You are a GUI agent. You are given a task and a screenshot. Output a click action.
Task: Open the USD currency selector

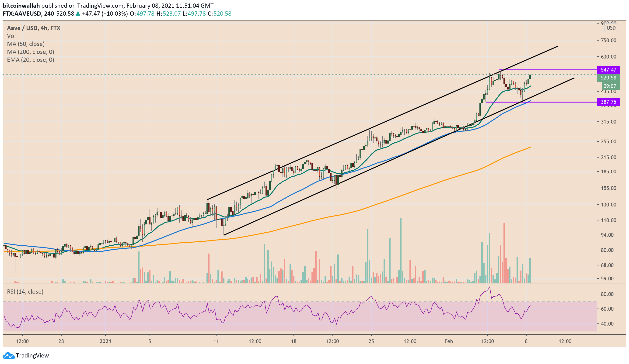click(x=611, y=28)
